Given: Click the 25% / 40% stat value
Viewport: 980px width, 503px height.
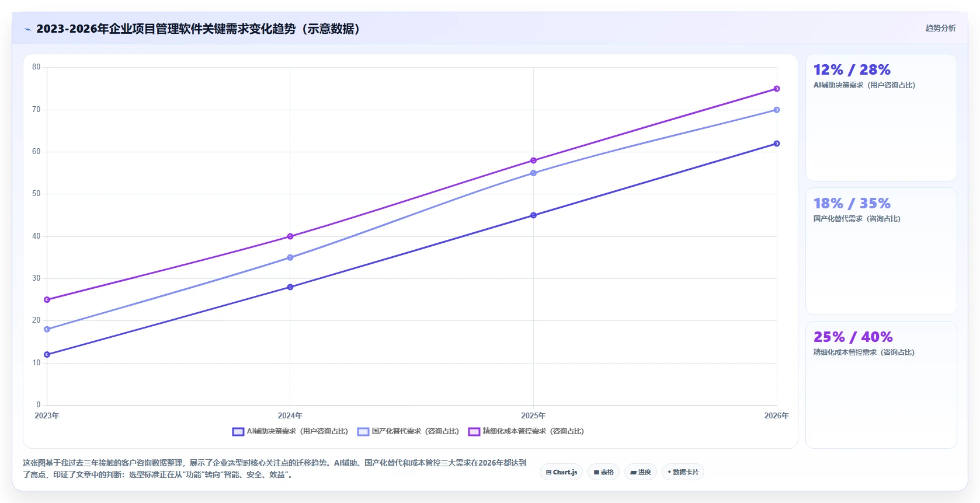Looking at the screenshot, I should coord(853,337).
